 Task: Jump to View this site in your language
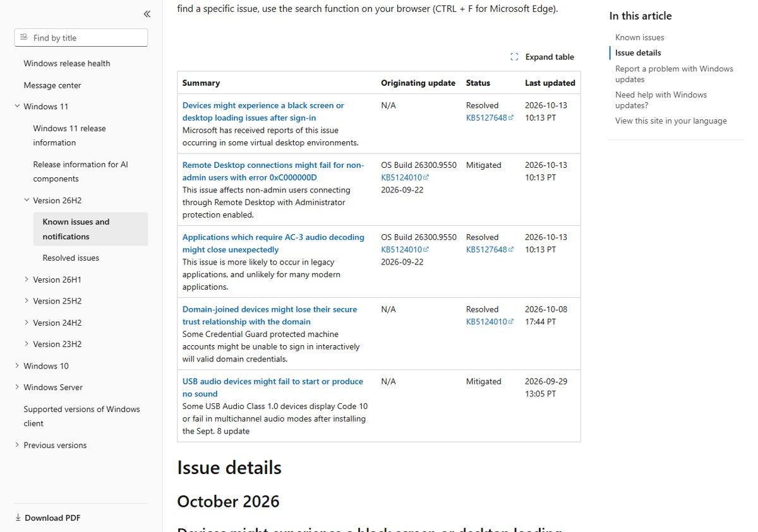[x=671, y=121]
